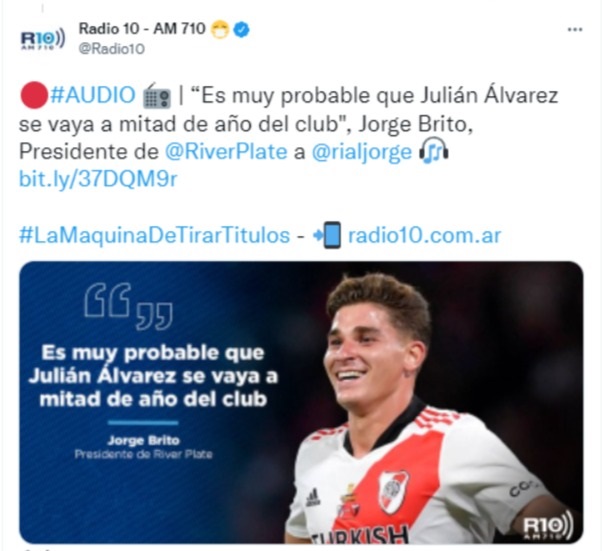Open the @RiverPlate mention
Image resolution: width=602 pixels, height=551 pixels.
coord(226,151)
